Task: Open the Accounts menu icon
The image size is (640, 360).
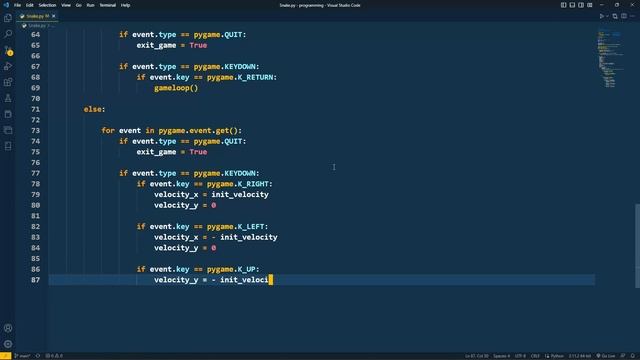Action: pyautogui.click(x=8, y=328)
